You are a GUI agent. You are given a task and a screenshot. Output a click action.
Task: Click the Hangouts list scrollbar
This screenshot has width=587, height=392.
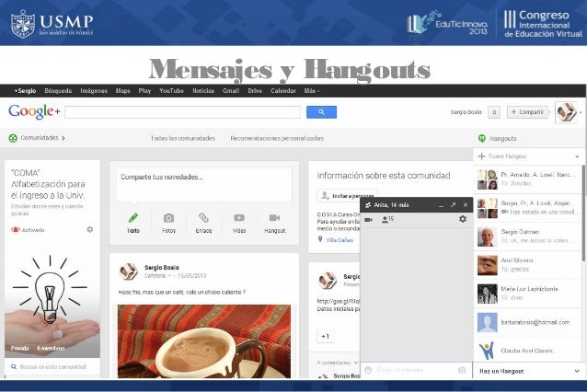[583, 213]
